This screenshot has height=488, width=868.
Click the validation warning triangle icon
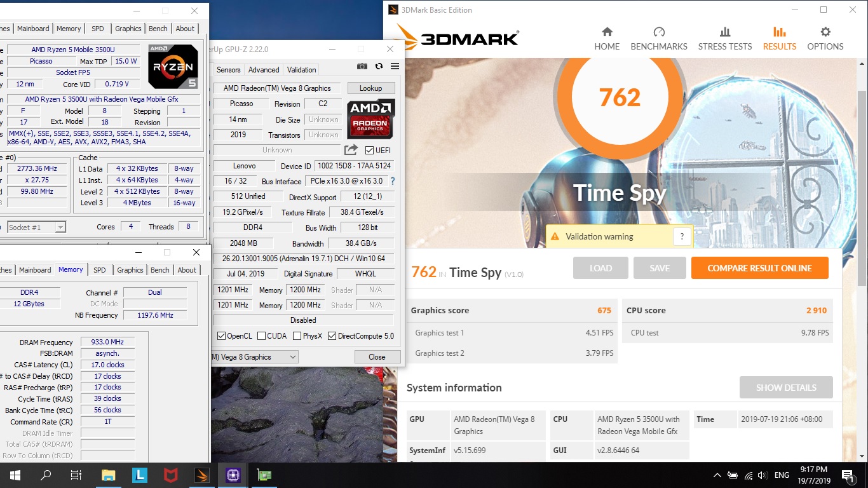(555, 236)
